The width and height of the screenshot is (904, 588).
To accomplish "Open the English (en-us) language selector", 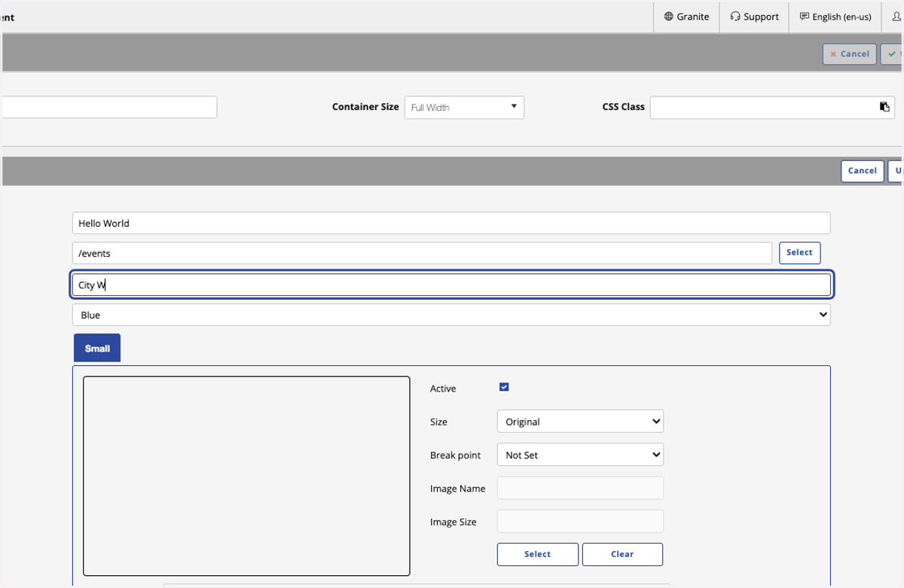I will click(x=835, y=17).
